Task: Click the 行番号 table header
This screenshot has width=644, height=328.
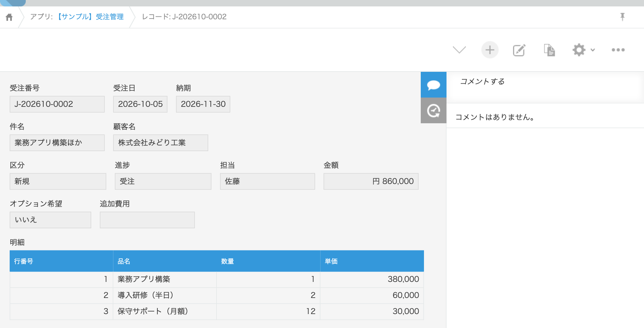Action: pyautogui.click(x=62, y=261)
